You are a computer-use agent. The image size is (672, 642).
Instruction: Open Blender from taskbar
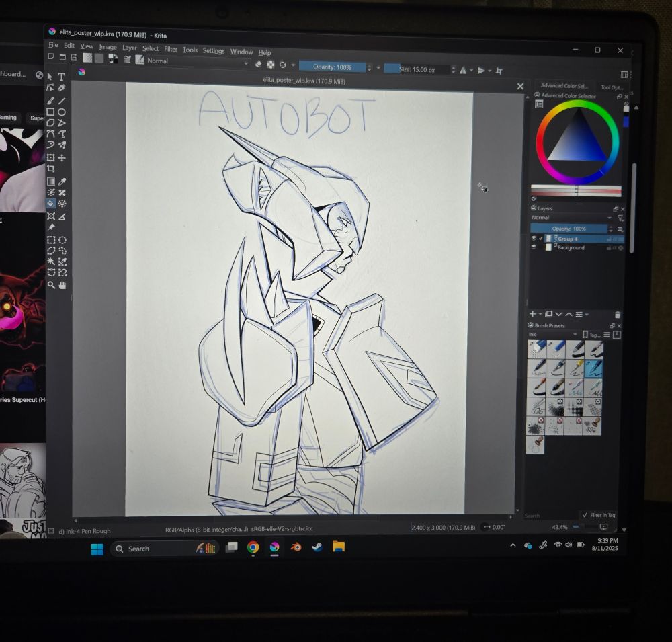(x=296, y=547)
